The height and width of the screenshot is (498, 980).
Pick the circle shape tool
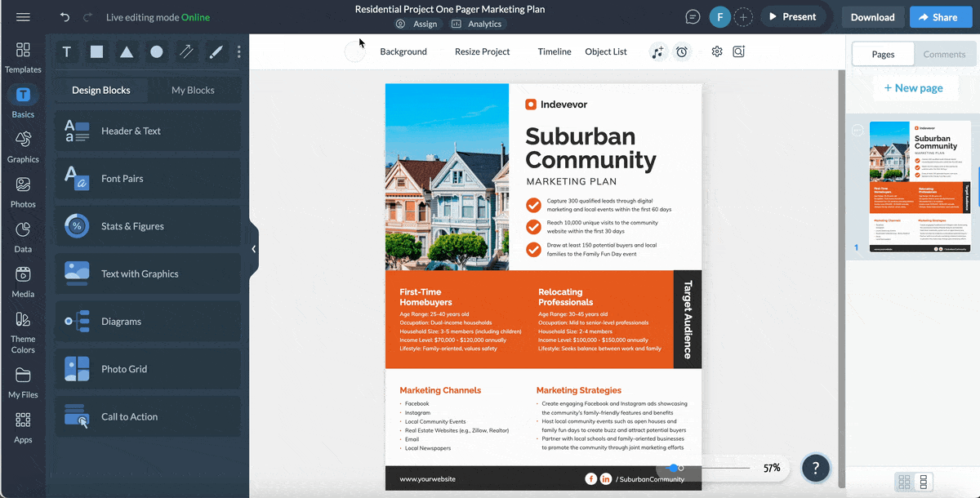tap(156, 52)
